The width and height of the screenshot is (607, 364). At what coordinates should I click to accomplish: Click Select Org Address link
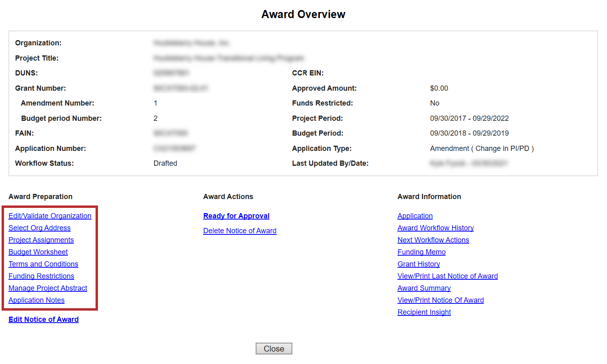(39, 228)
